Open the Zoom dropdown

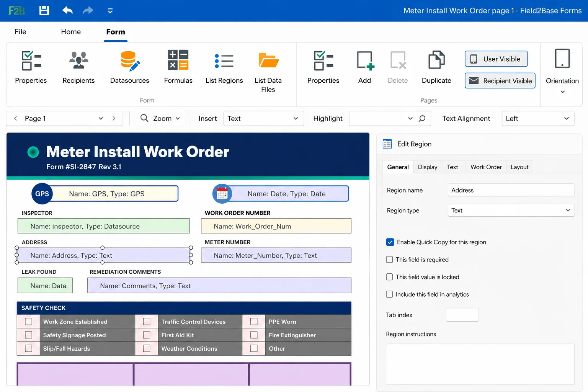coord(160,119)
